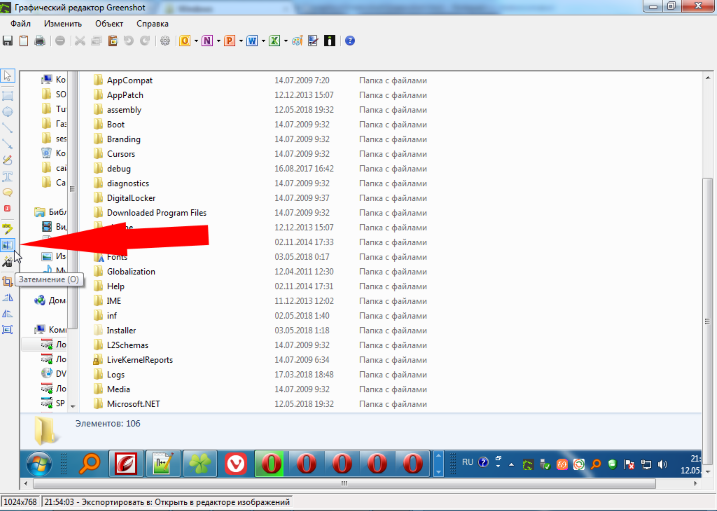Open Greenshot settings gear icon
This screenshot has width=717, height=511.
point(165,41)
